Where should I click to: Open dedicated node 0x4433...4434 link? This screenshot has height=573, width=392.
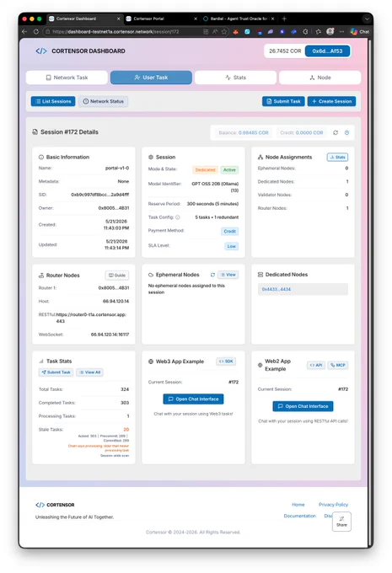click(276, 289)
